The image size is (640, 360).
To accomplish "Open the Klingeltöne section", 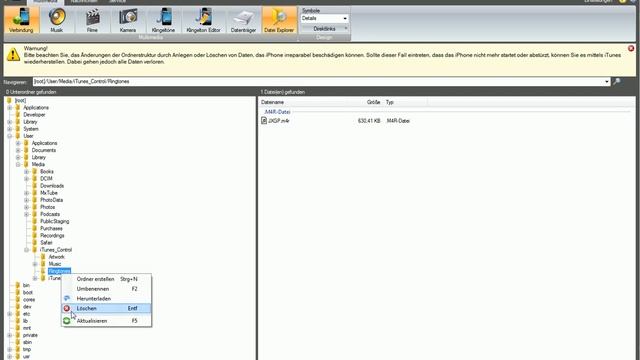I will 163,20.
